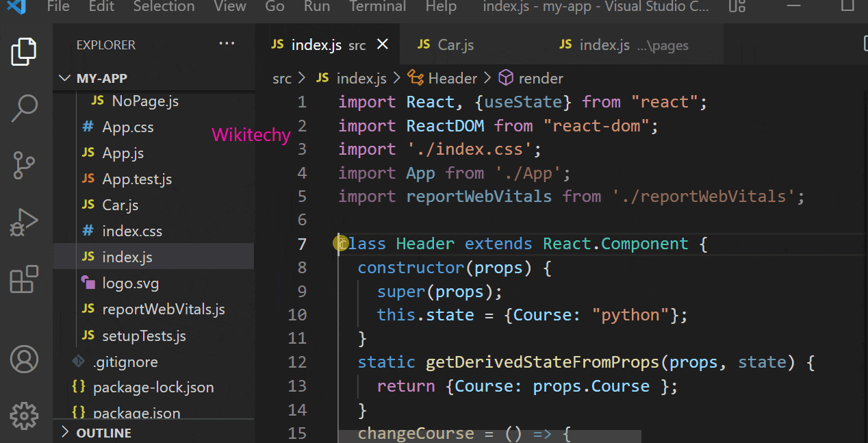The image size is (868, 443).
Task: Click the render breadcrumb item
Action: pos(541,79)
